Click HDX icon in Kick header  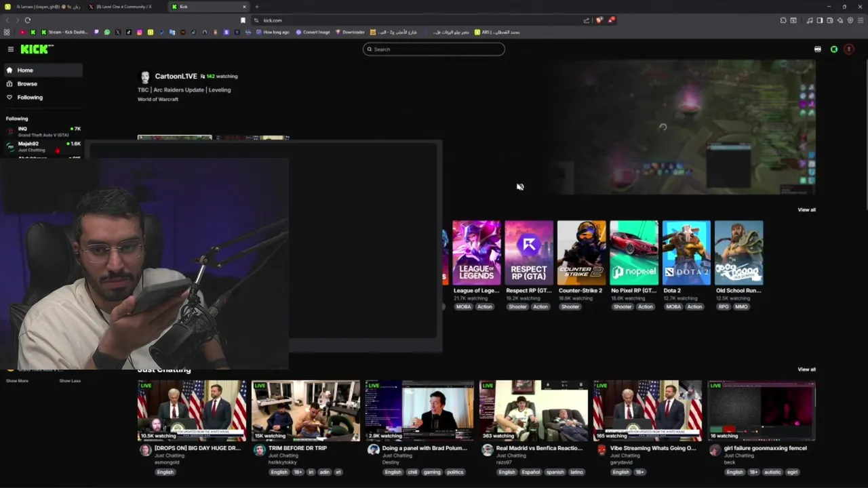[x=818, y=49]
